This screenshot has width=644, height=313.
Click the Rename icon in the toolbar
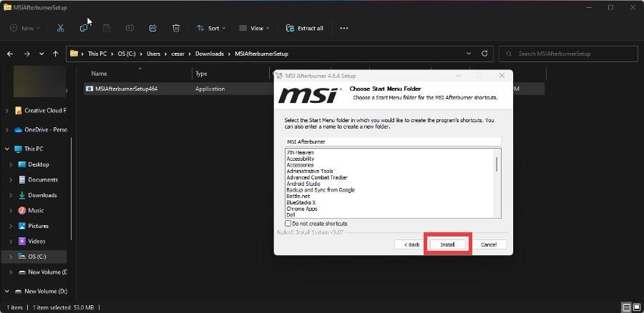130,29
